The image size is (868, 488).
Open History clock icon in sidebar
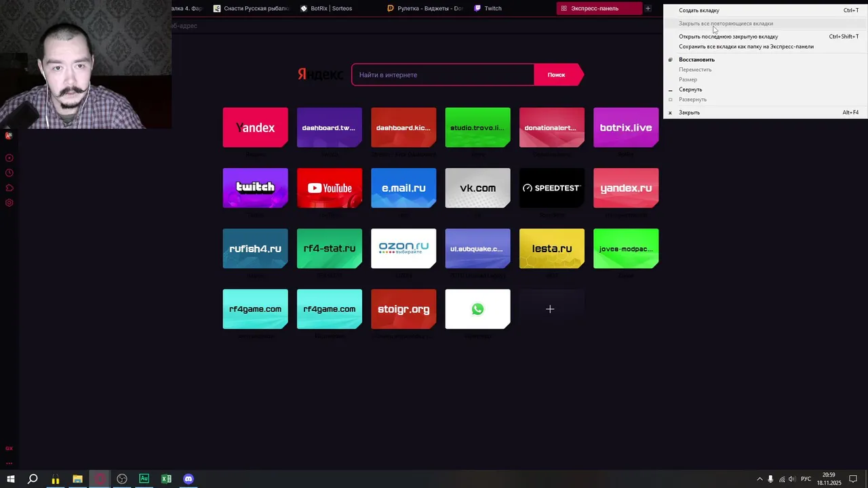(x=9, y=173)
